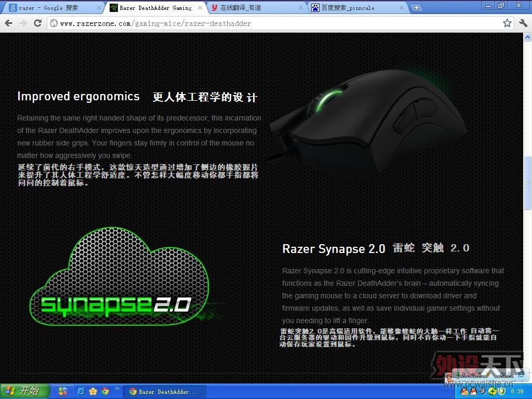The width and height of the screenshot is (532, 399).
Task: Click the colorful quick launch icon beside Start
Action: click(x=62, y=391)
